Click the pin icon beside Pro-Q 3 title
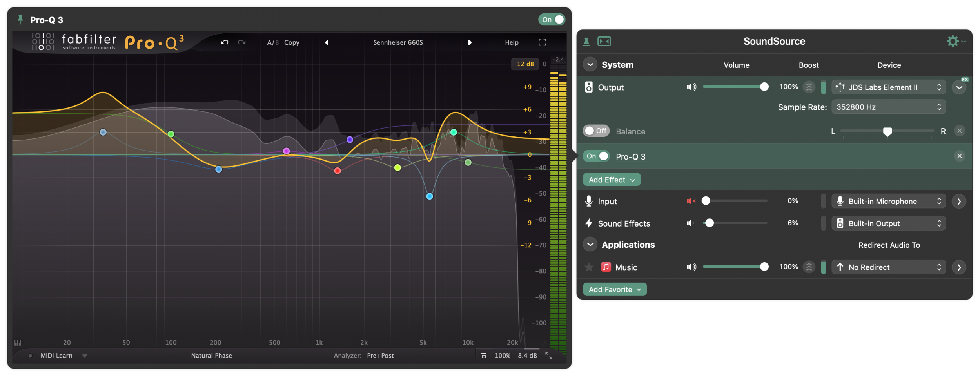The image size is (980, 376). pos(20,19)
